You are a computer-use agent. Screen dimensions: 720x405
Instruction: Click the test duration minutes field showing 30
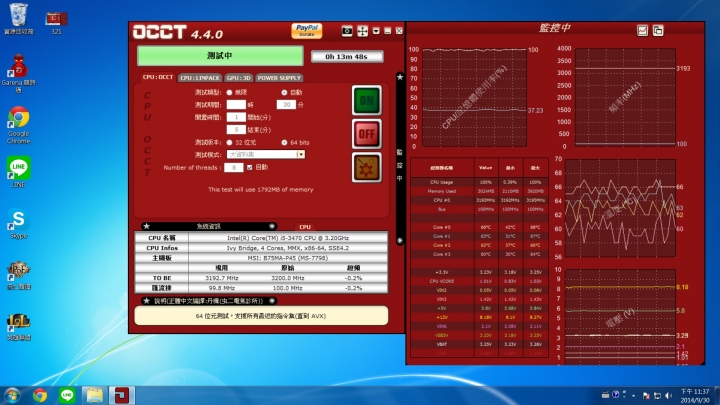(x=286, y=105)
